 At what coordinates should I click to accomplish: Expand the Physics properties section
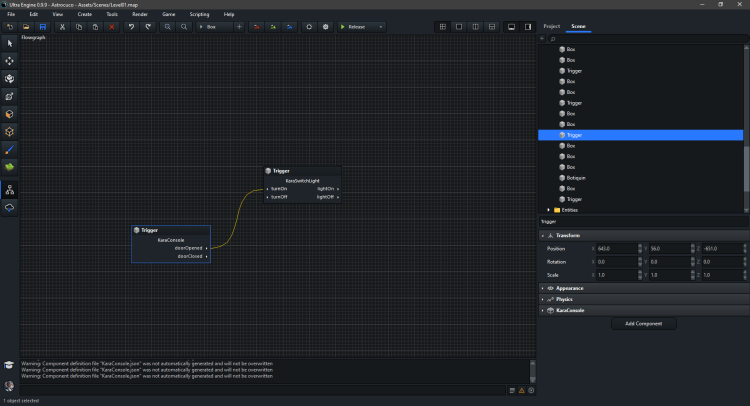click(x=564, y=299)
